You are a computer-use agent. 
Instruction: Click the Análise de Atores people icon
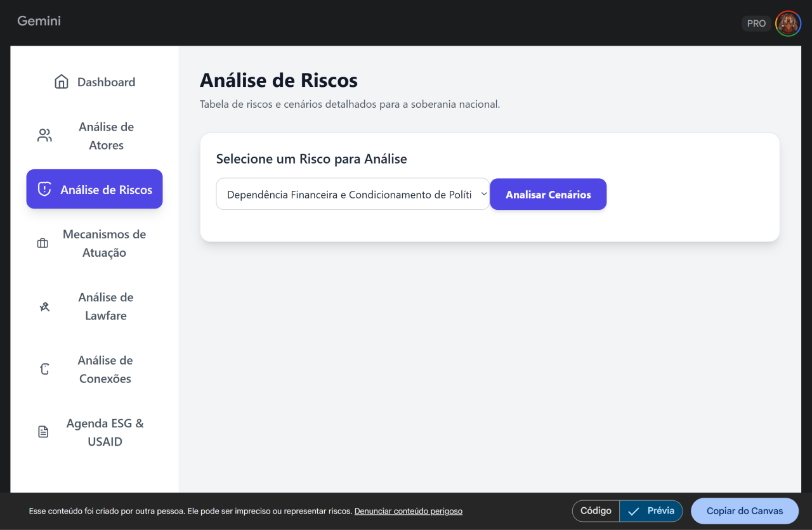[x=44, y=136]
